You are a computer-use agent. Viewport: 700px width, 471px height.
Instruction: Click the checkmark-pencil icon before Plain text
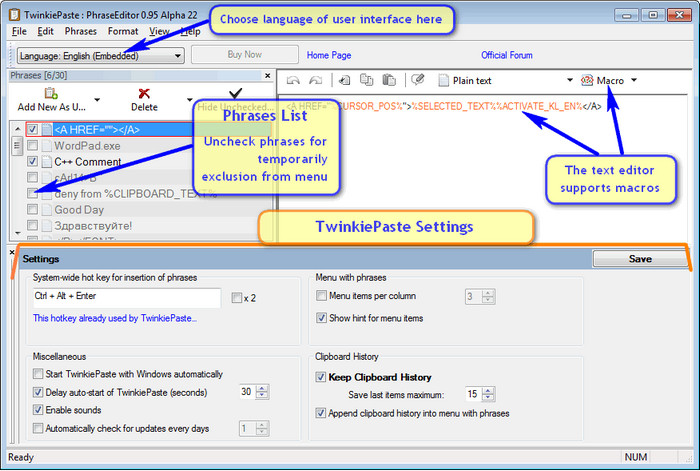tap(418, 80)
